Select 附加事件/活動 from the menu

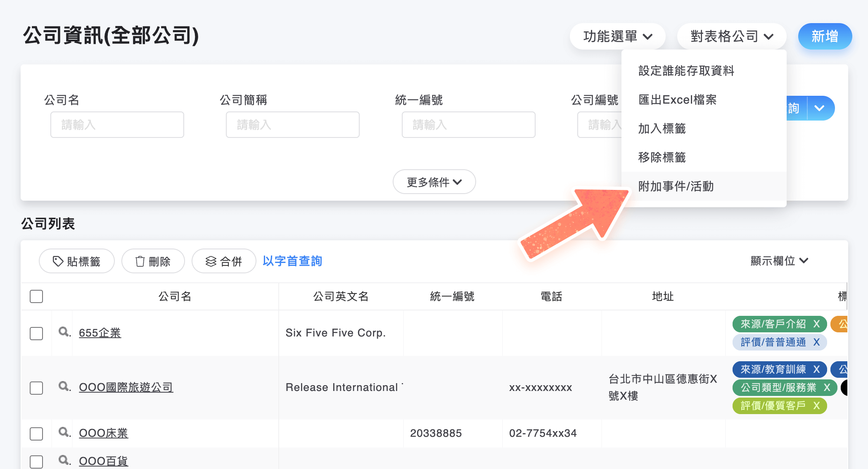coord(676,187)
